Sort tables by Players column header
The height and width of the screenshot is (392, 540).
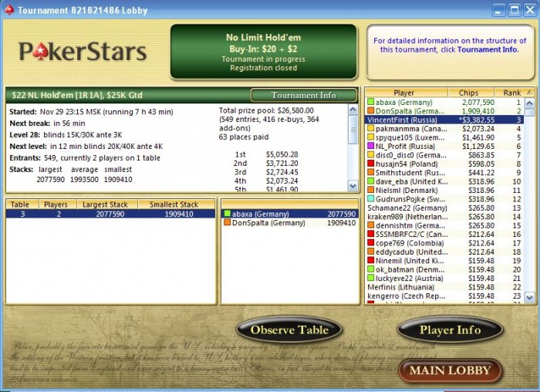click(x=58, y=204)
